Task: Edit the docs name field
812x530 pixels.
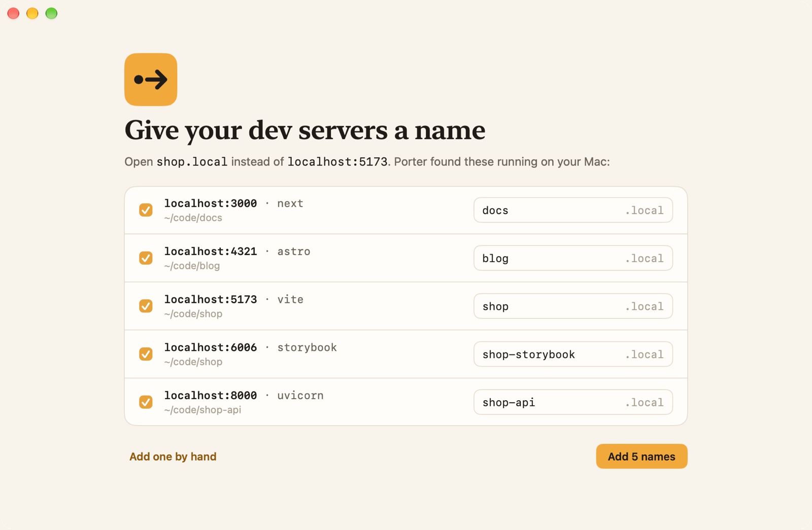Action: [x=573, y=210]
